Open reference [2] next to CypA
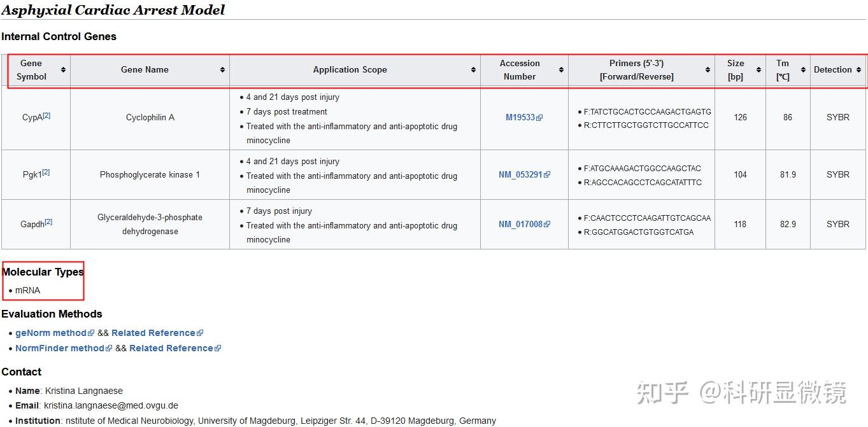 (46, 115)
